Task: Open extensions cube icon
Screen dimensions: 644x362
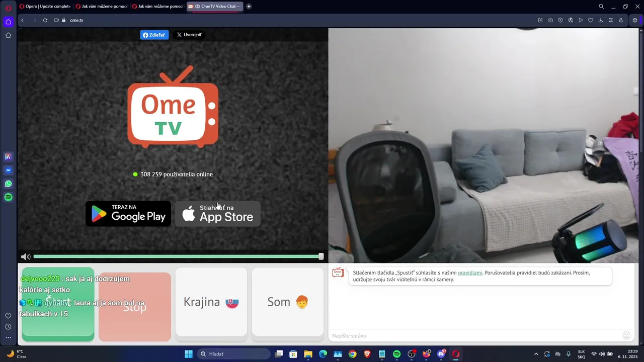Action: click(x=635, y=20)
